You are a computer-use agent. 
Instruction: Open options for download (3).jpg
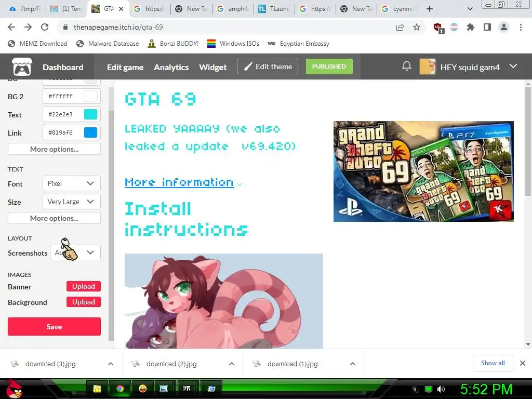(111, 364)
